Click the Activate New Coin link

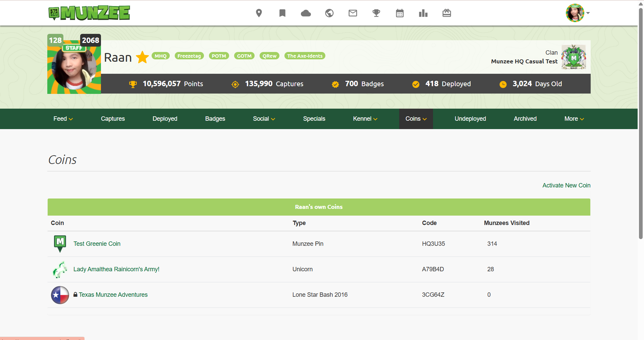click(x=566, y=185)
